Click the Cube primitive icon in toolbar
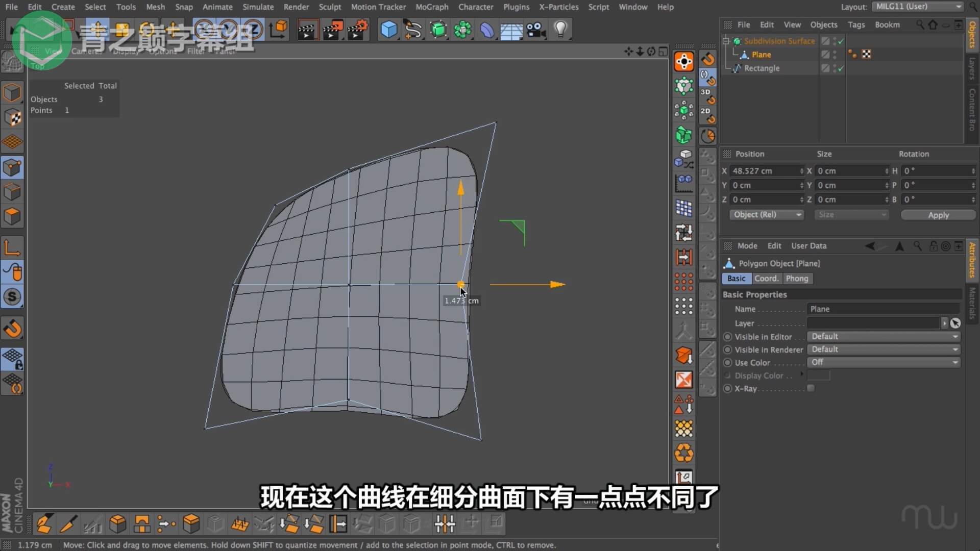980x551 pixels. [x=388, y=30]
